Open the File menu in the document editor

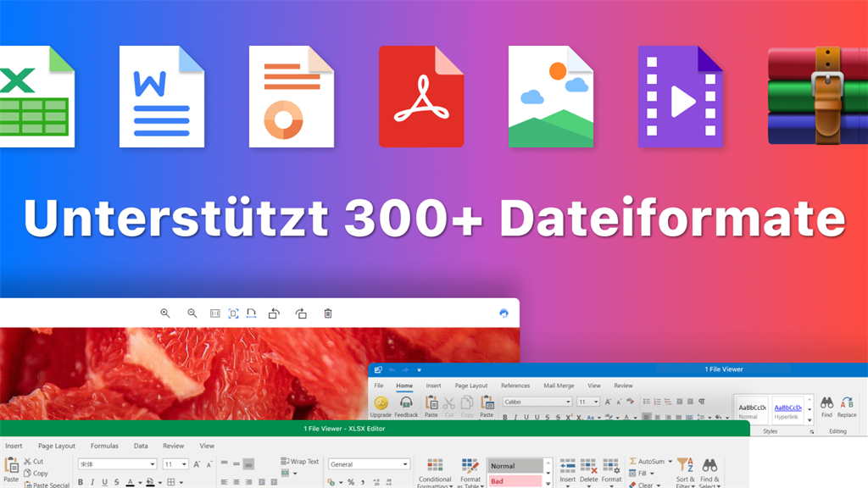pyautogui.click(x=379, y=385)
